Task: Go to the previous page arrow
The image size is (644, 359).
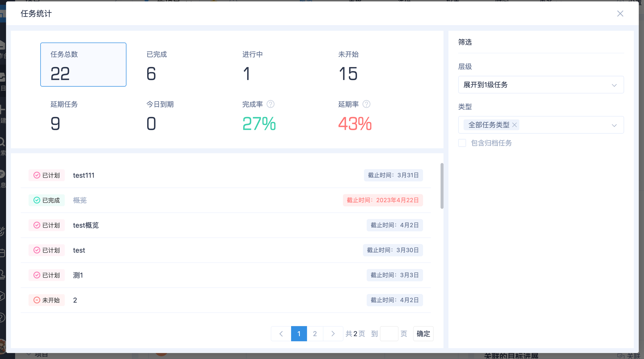Action: pyautogui.click(x=281, y=334)
